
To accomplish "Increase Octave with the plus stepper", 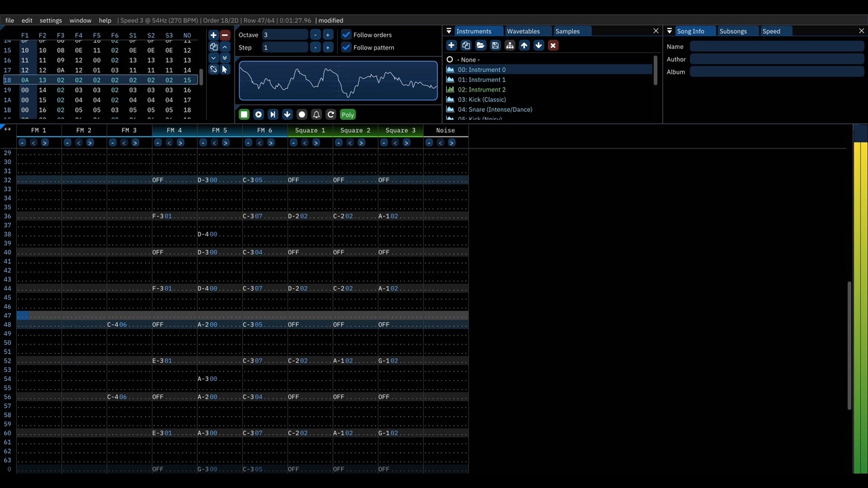I will (328, 35).
